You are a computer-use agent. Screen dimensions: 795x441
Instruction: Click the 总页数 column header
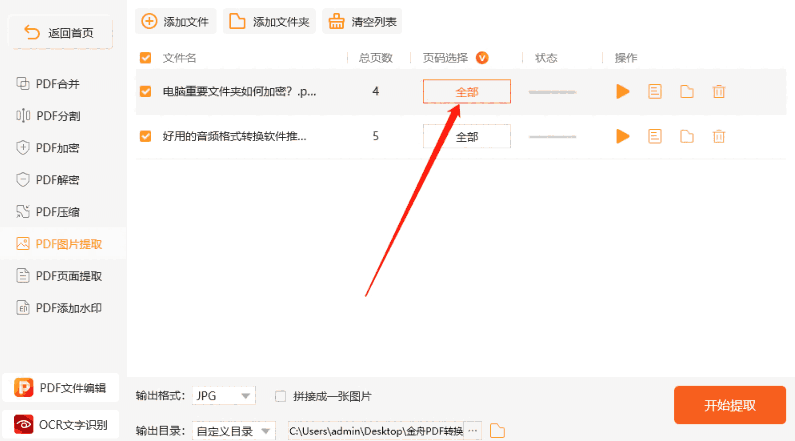(x=376, y=58)
